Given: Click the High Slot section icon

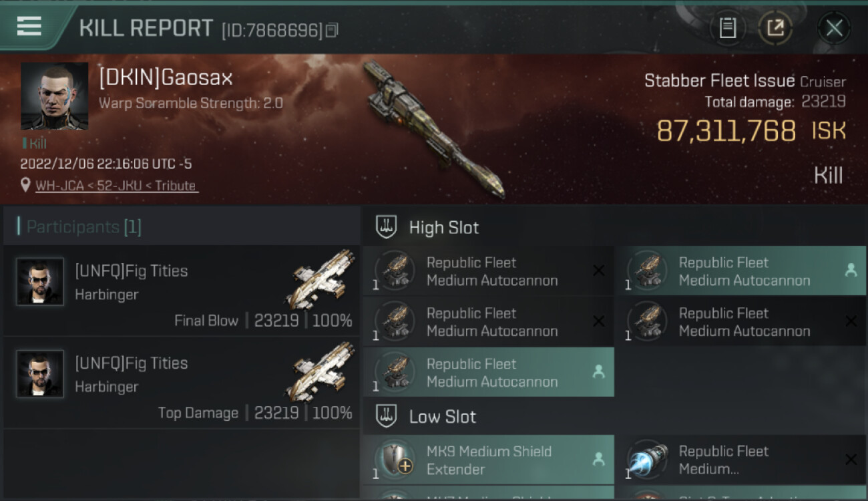Looking at the screenshot, I should (x=387, y=227).
